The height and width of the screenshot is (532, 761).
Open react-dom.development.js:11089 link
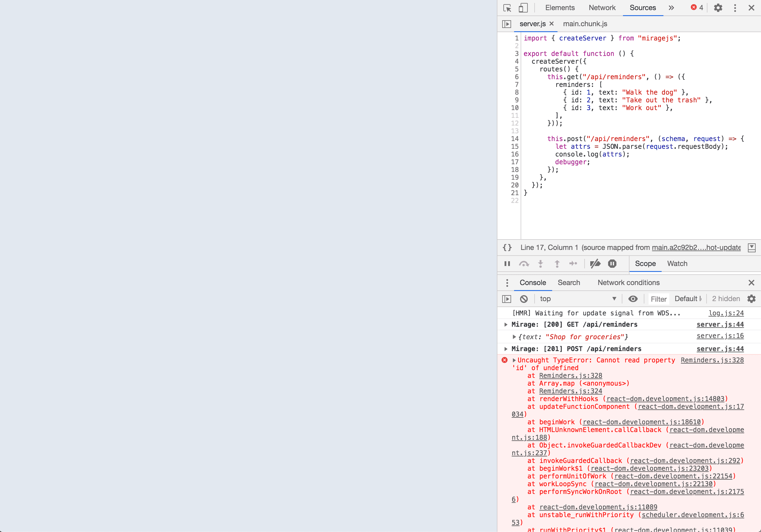click(x=598, y=507)
